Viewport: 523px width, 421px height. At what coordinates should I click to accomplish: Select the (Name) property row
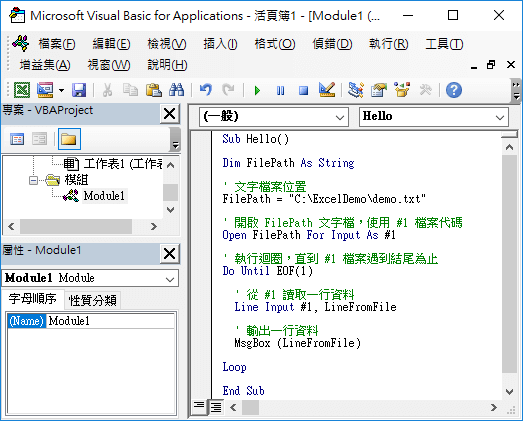click(26, 321)
